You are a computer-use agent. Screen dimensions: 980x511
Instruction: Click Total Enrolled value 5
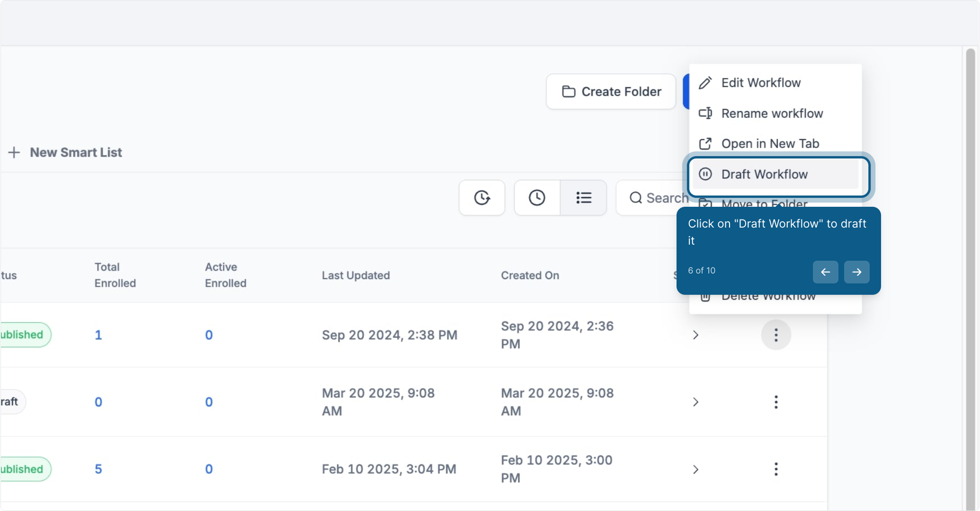[98, 469]
